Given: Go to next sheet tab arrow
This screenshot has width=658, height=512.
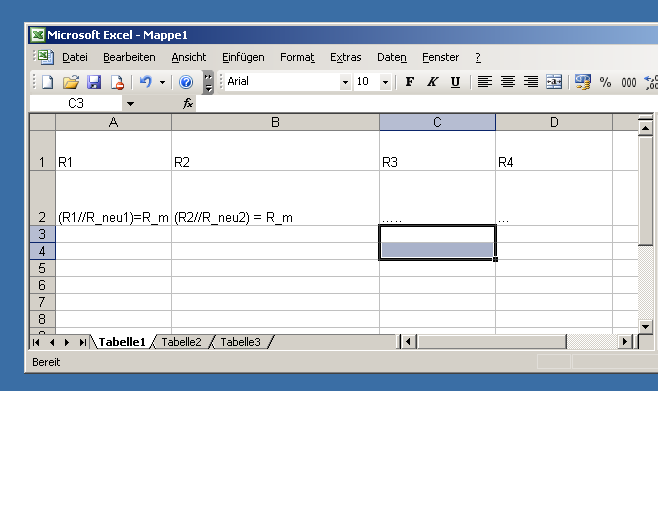Looking at the screenshot, I should (x=67, y=342).
